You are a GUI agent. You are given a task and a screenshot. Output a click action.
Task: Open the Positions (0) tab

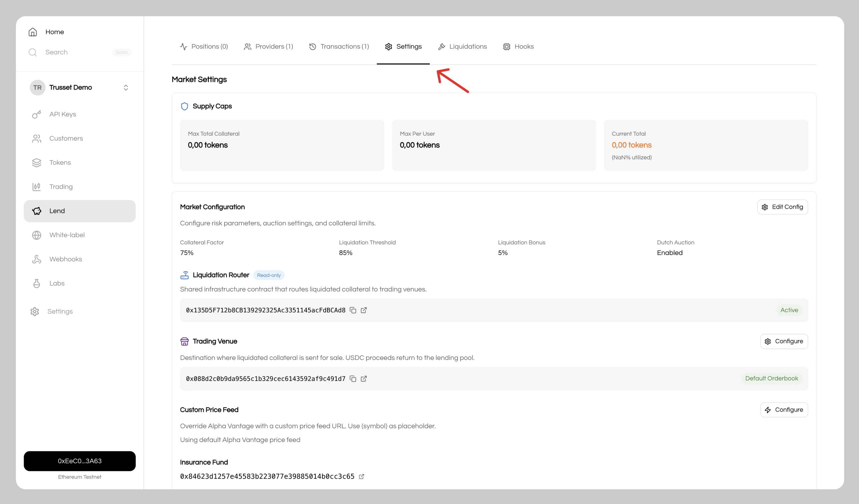[204, 47]
